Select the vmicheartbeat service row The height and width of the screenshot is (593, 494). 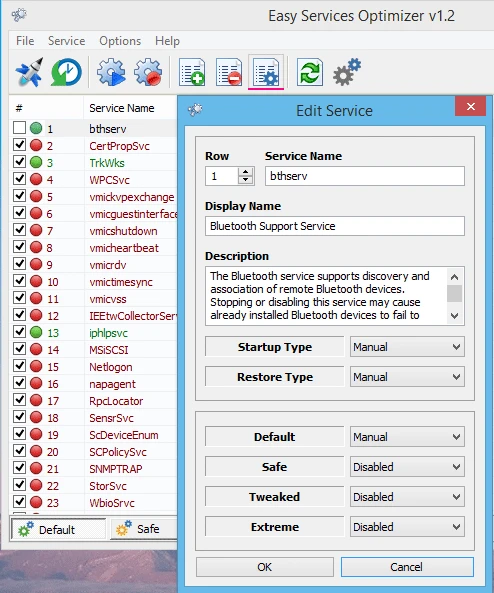pyautogui.click(x=93, y=247)
